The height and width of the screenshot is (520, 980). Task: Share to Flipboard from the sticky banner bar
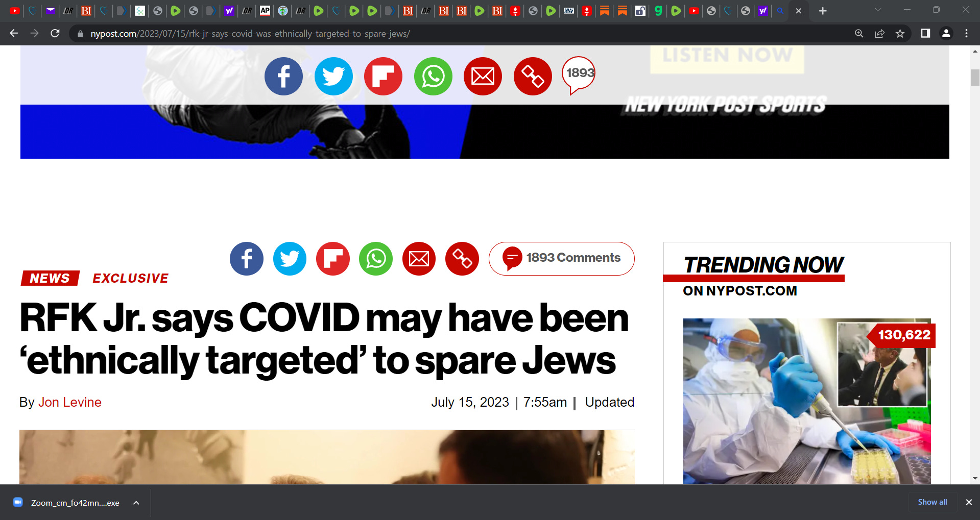pyautogui.click(x=383, y=77)
